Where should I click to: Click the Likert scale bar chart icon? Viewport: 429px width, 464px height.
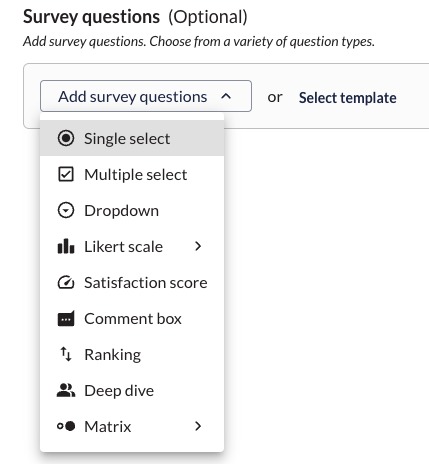[66, 246]
